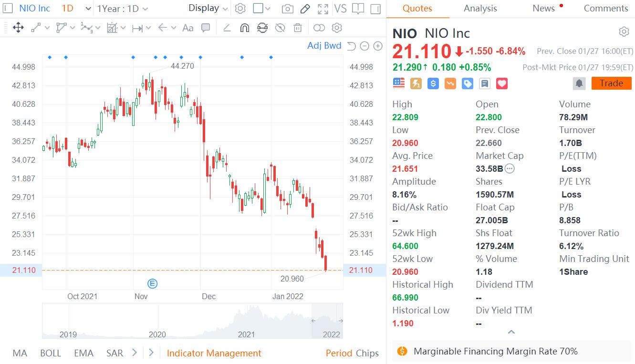Select the polygon shape drawing tool
This screenshot has width=635, height=364.
tap(61, 28)
